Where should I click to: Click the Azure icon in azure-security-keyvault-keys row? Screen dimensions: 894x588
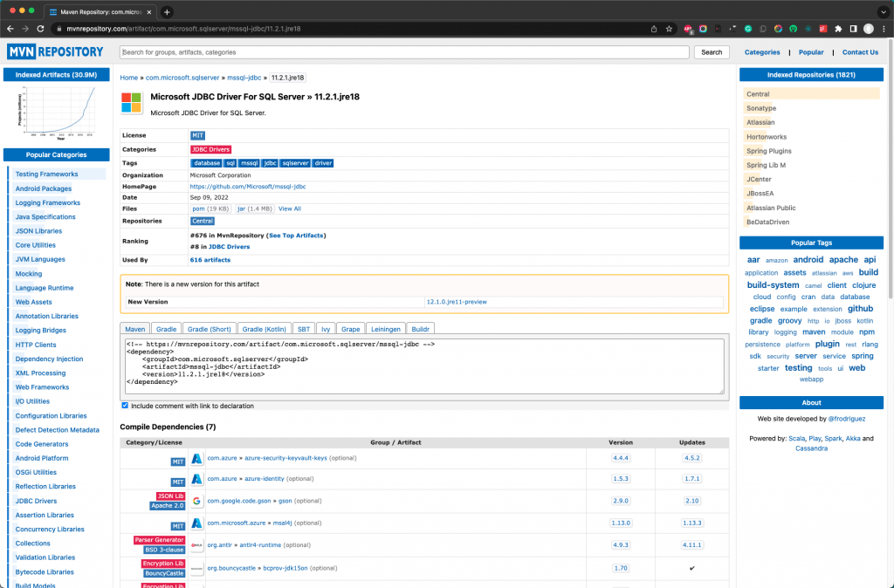(196, 458)
